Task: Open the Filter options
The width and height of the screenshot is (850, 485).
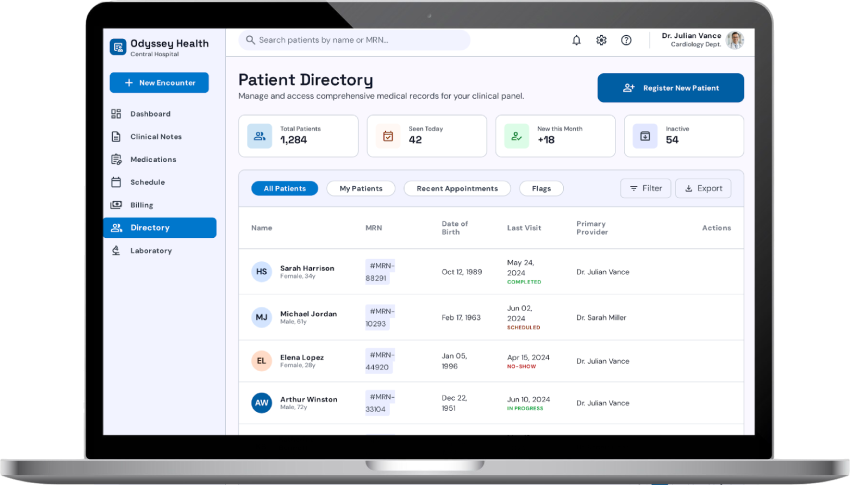Action: coord(646,189)
